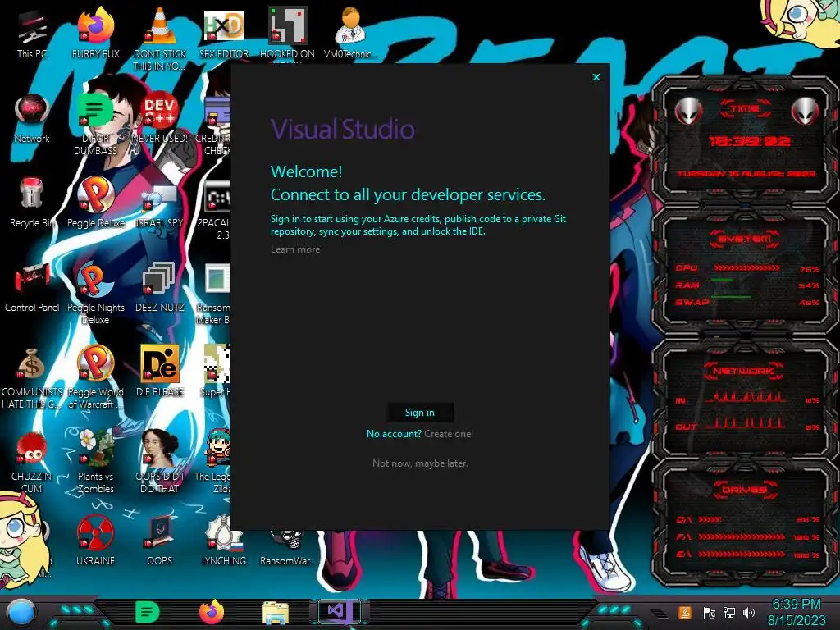Open the COMMUNISTS HATE THIS money bag icon
This screenshot has width=840, height=630.
coord(32,378)
